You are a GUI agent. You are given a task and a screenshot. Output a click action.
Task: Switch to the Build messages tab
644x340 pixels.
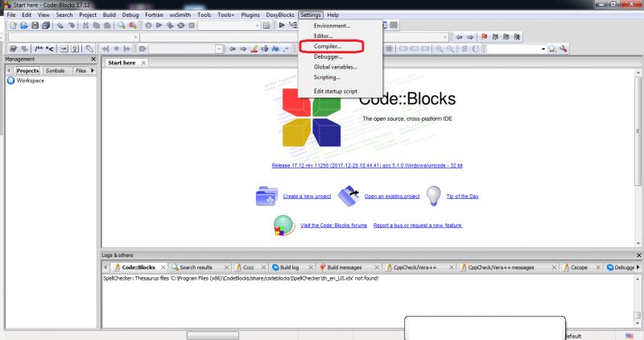click(345, 267)
